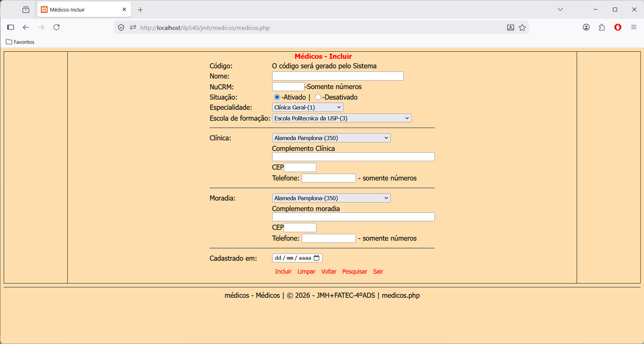Open the browser hamburger menu
This screenshot has height=344, width=644.
pos(634,27)
